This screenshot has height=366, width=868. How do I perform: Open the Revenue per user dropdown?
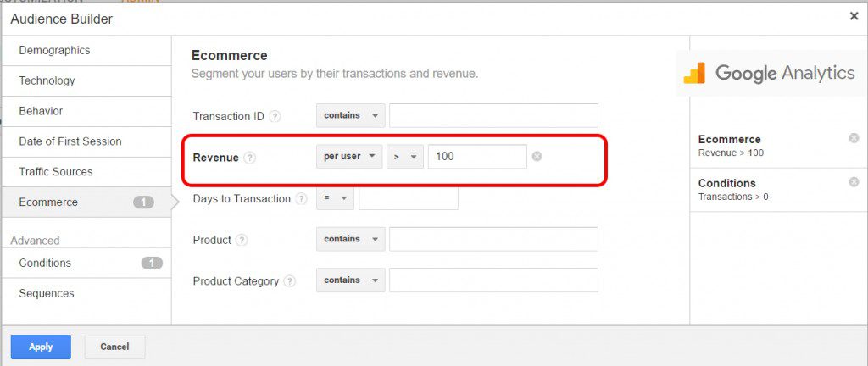click(349, 157)
